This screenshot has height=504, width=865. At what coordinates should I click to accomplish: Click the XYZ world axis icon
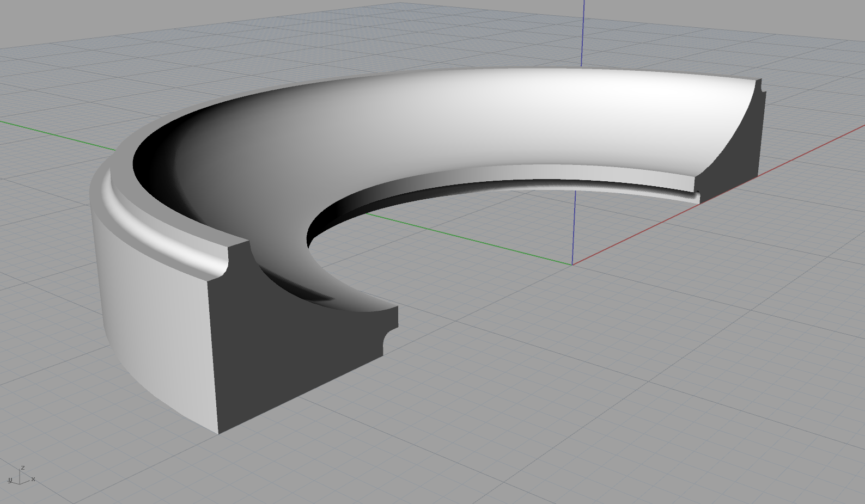(x=21, y=475)
